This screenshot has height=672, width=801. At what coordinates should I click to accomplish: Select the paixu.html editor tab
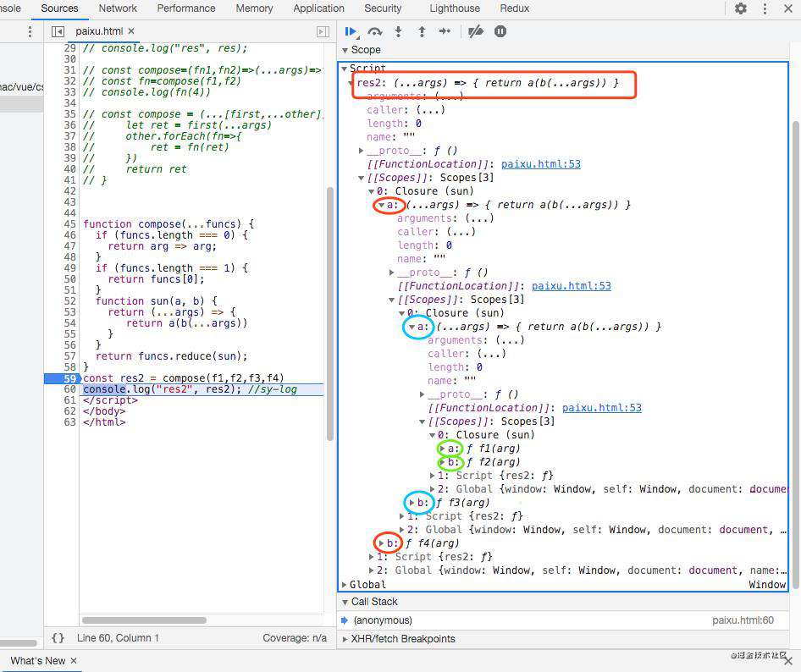click(99, 31)
